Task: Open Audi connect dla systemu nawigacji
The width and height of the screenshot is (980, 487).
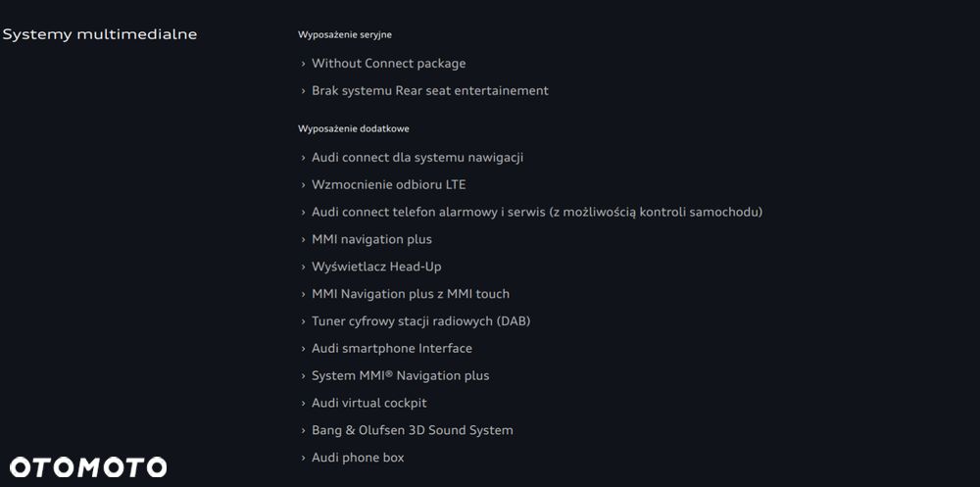Action: pos(417,157)
